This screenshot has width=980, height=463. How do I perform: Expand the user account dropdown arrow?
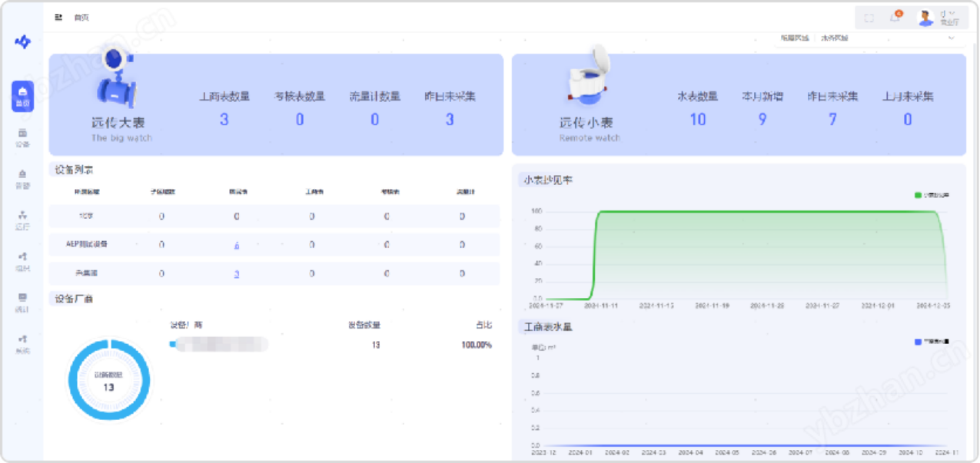(952, 13)
